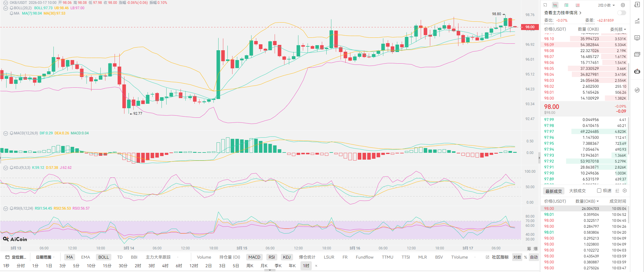The image size is (644, 272).
Task: Open latest trades settings hexagon icon
Action: point(625,191)
